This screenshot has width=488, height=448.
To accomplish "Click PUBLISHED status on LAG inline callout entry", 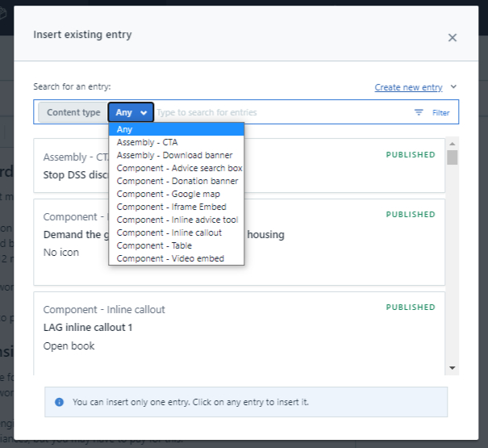I will (x=411, y=308).
